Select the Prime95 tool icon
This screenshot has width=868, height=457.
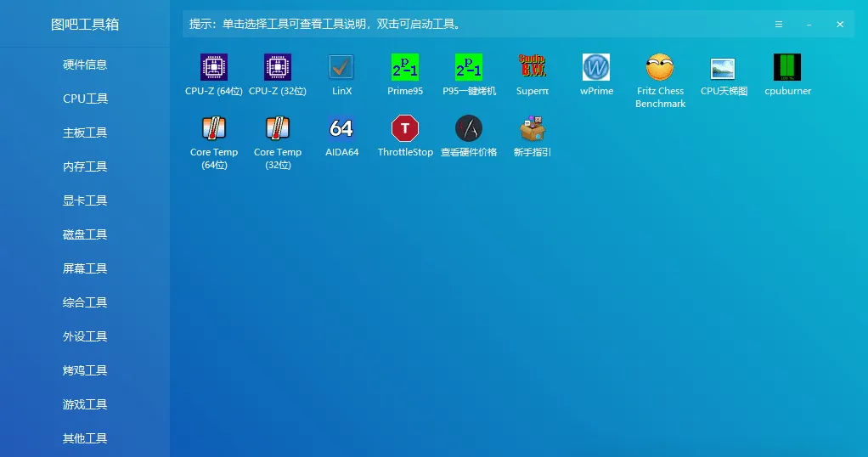(x=404, y=67)
